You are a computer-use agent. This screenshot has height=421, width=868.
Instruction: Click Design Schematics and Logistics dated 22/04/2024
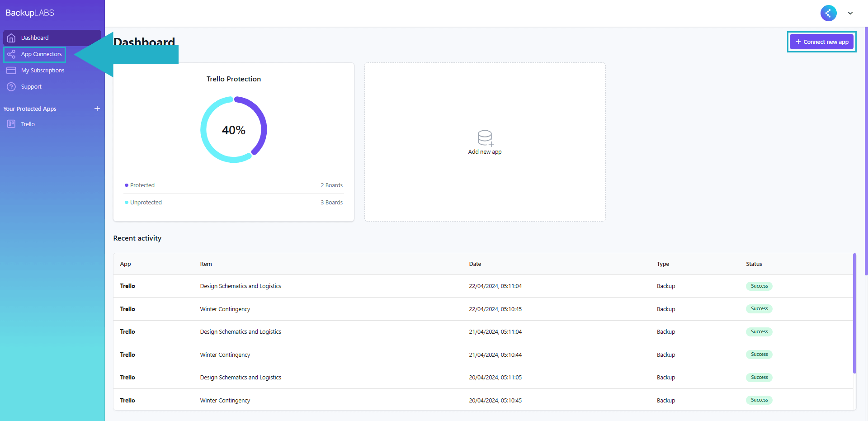241,286
